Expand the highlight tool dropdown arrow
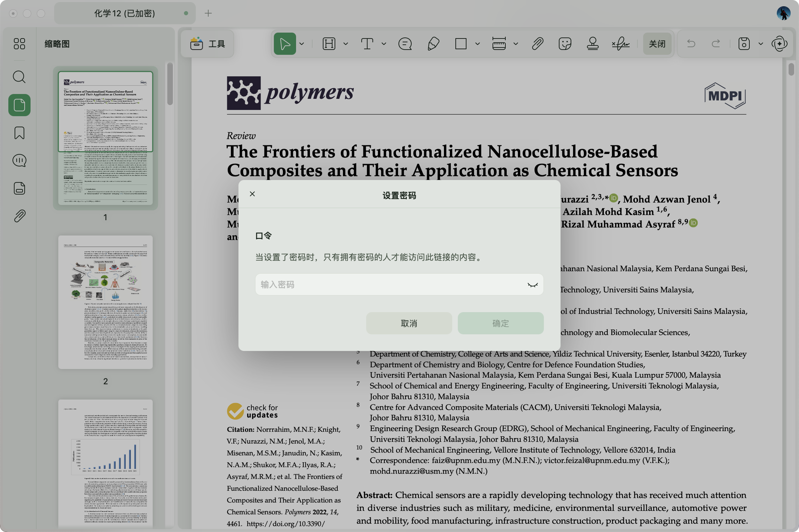Screen dimensions: 799x532 (x=346, y=44)
